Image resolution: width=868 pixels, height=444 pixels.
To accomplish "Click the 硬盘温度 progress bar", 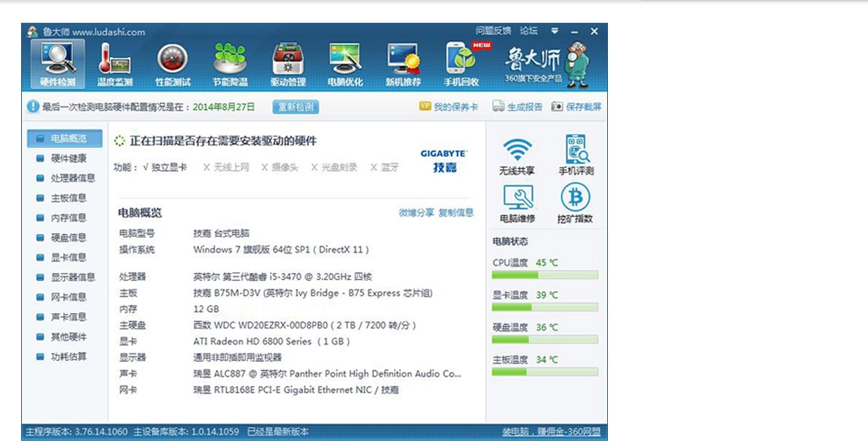I will (x=545, y=339).
